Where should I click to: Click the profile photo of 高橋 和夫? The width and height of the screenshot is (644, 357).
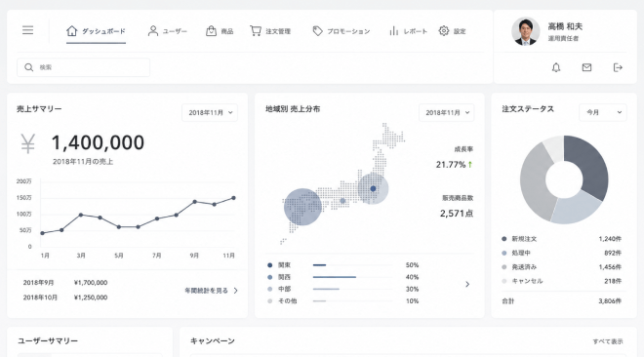click(x=526, y=31)
